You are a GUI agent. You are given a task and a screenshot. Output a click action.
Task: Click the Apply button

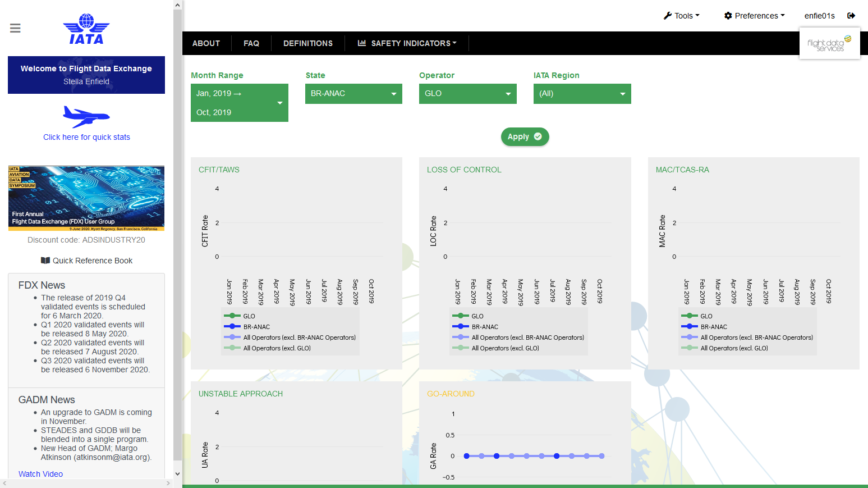[525, 136]
